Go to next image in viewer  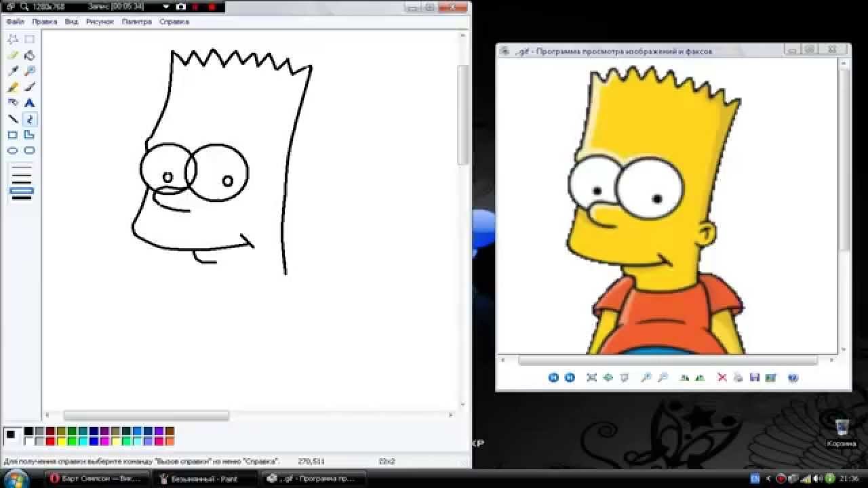570,378
